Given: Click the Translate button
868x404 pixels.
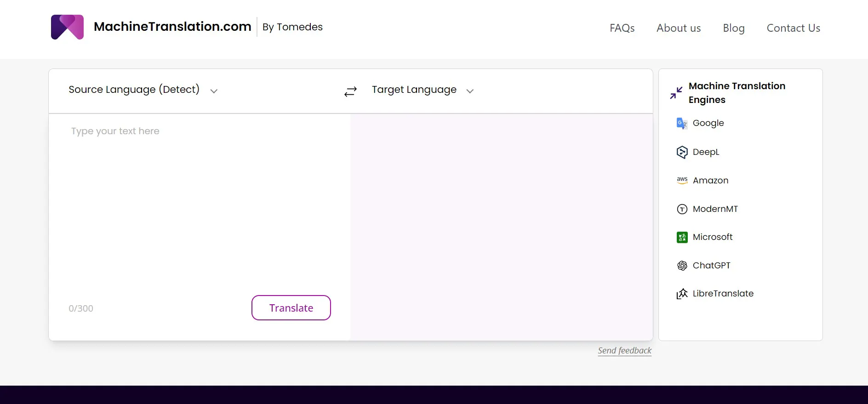Looking at the screenshot, I should pyautogui.click(x=291, y=308).
